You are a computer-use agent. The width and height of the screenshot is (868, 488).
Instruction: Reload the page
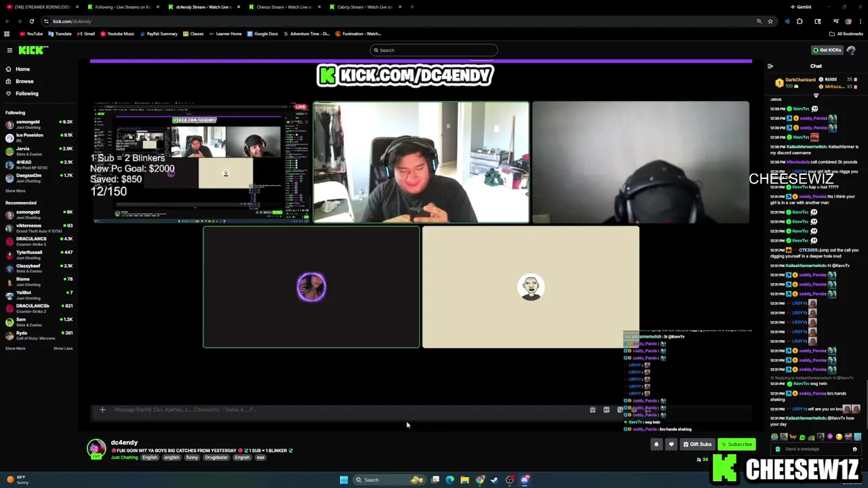coord(31,21)
